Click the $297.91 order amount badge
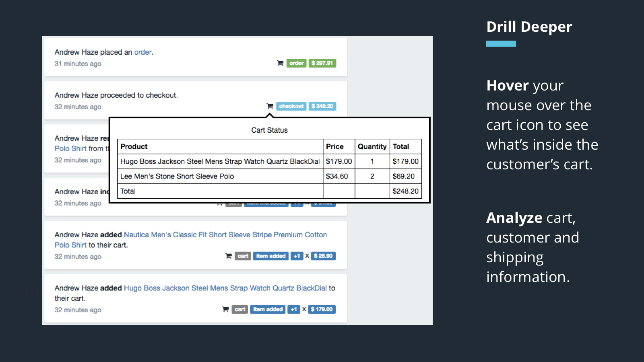Screen dimensions: 644x362 [x=322, y=63]
